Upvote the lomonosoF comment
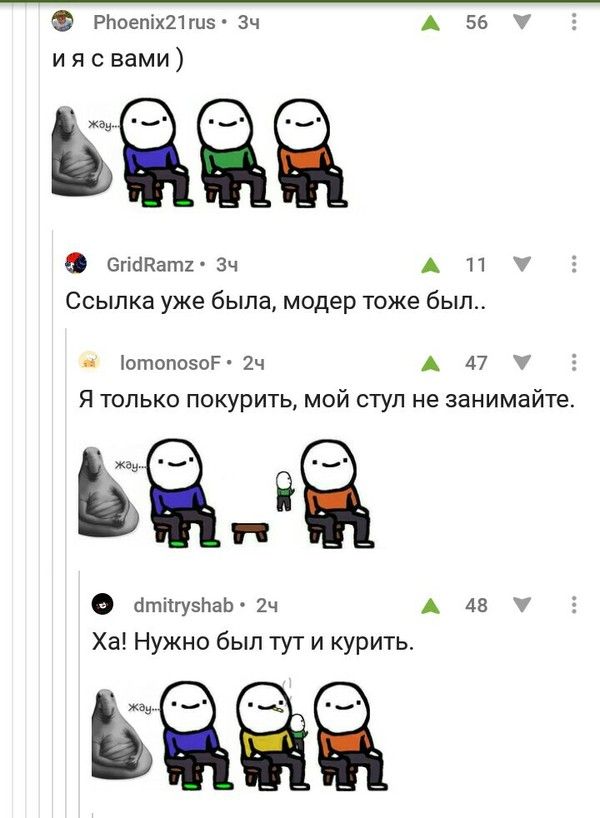600x818 pixels. [430, 363]
